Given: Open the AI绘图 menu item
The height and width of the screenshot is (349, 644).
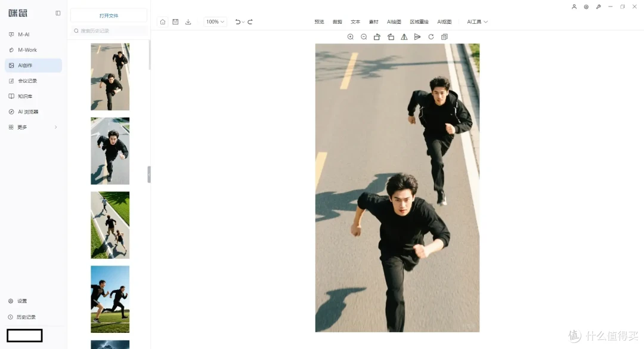Looking at the screenshot, I should 394,22.
